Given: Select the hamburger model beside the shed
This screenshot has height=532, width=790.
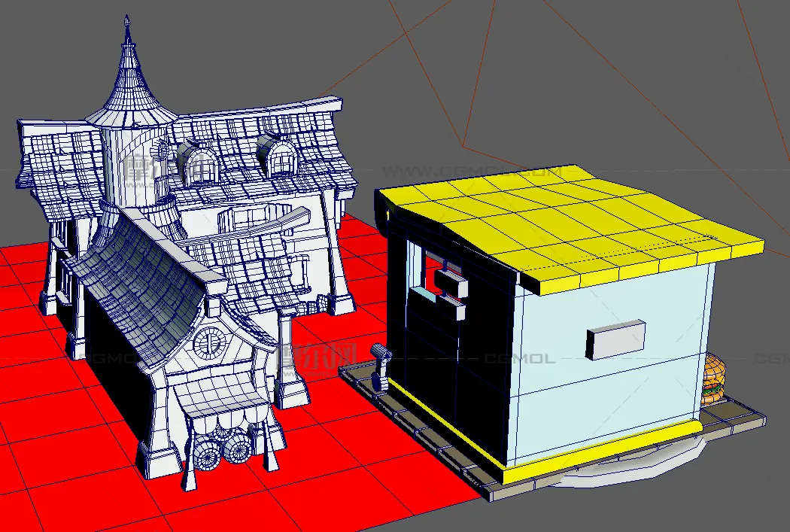Looking at the screenshot, I should point(713,378).
